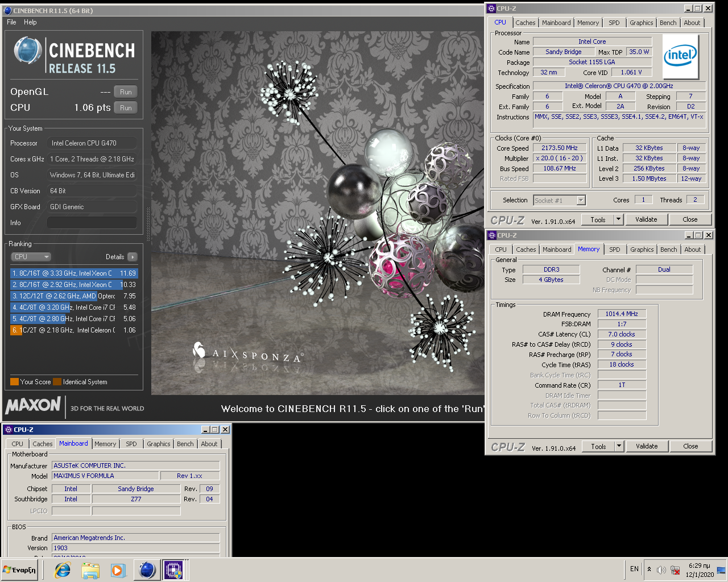This screenshot has width=728, height=582.
Task: Click Memory CPU-Z window title icon
Action: coord(492,235)
